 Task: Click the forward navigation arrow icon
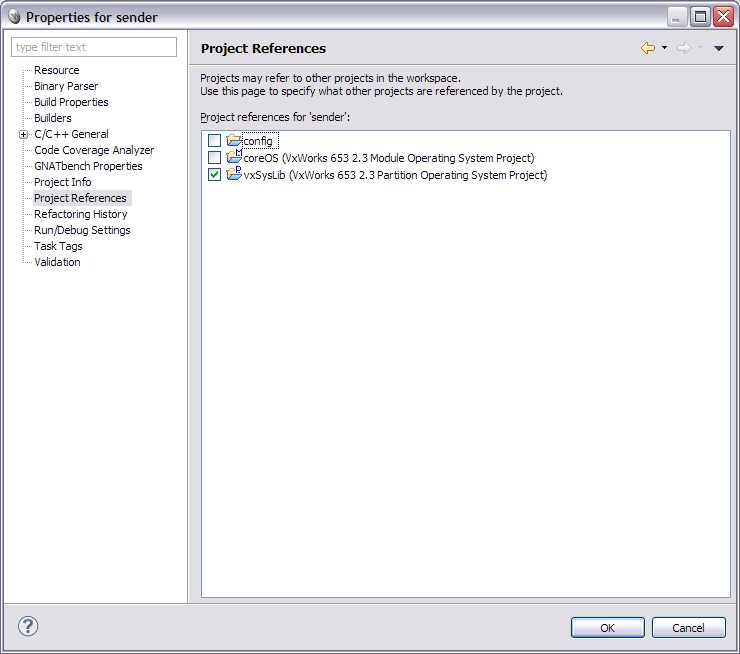coord(683,48)
